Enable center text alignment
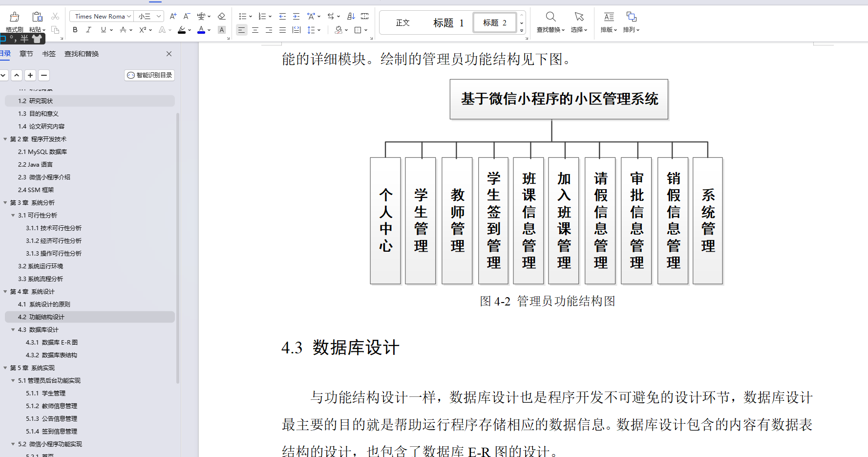Image resolution: width=868 pixels, height=457 pixels. (x=255, y=30)
